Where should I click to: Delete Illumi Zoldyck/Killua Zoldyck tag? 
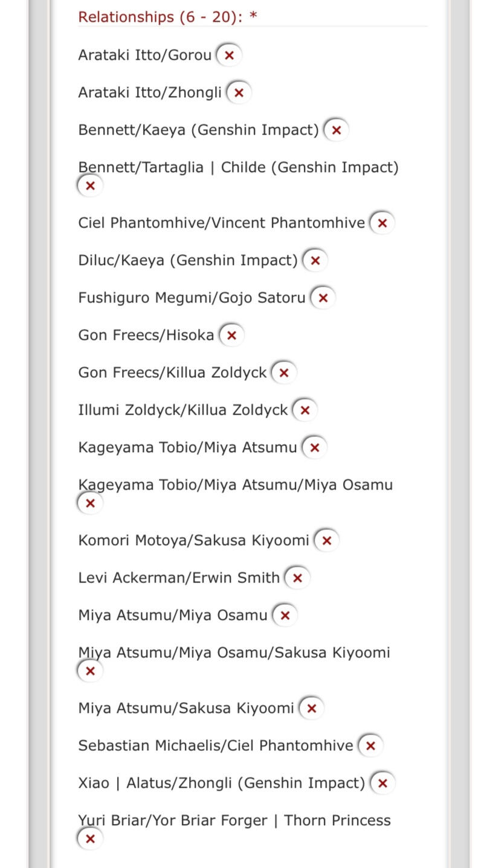coord(305,410)
